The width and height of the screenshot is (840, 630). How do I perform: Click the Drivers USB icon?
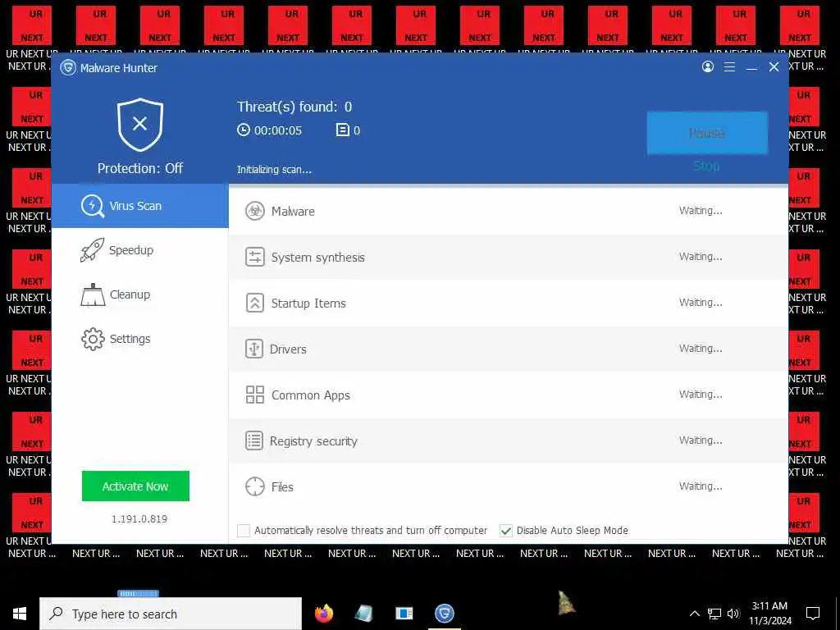click(x=254, y=349)
